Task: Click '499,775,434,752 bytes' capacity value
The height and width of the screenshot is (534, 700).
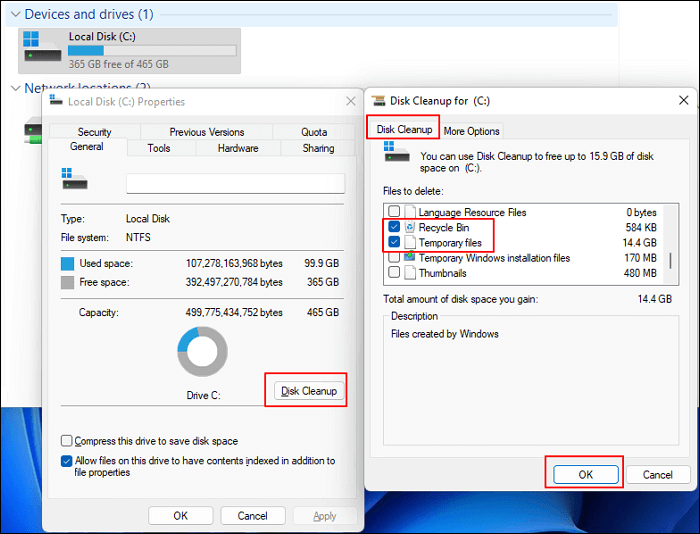Action: (234, 313)
